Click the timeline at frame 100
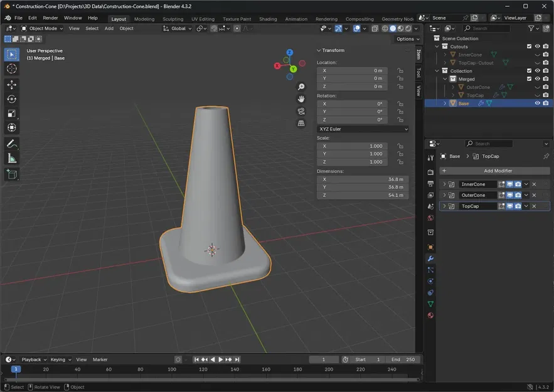 (x=172, y=369)
